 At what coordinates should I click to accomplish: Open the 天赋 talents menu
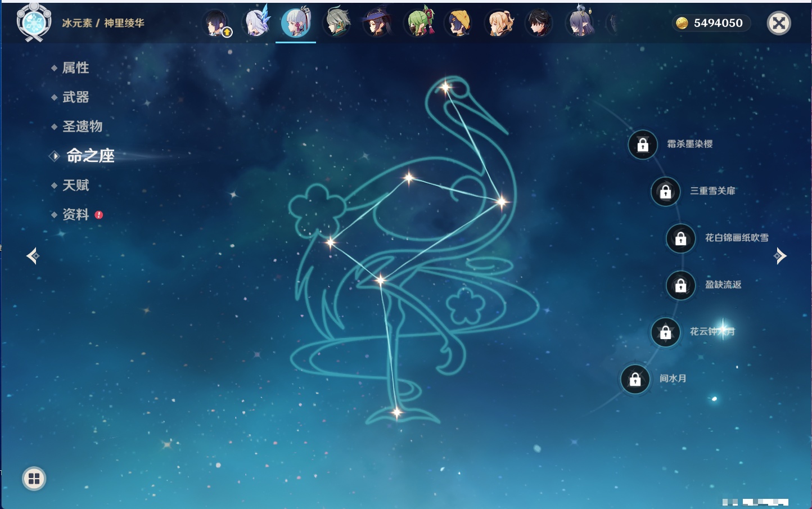pos(75,185)
